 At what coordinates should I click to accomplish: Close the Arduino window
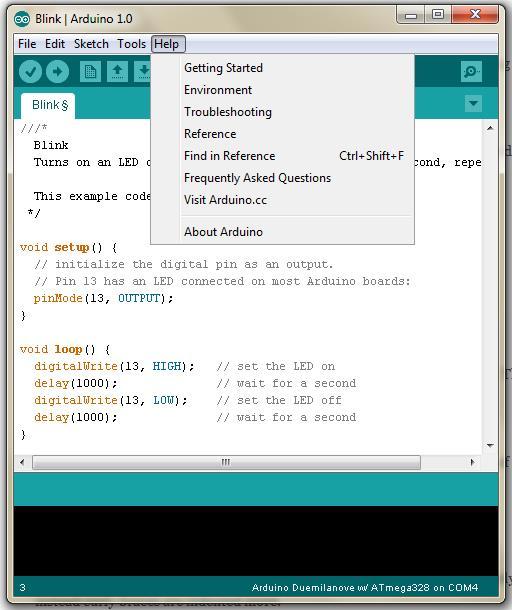475,15
